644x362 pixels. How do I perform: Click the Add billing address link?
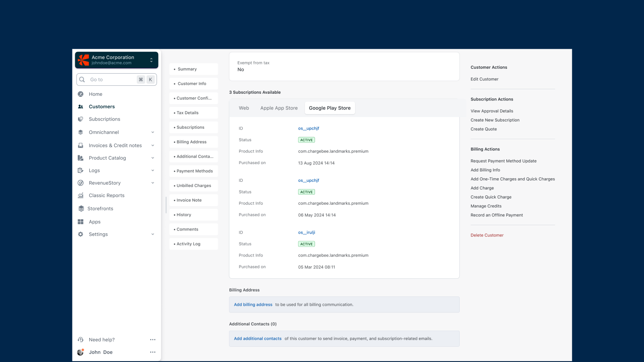[253, 305]
